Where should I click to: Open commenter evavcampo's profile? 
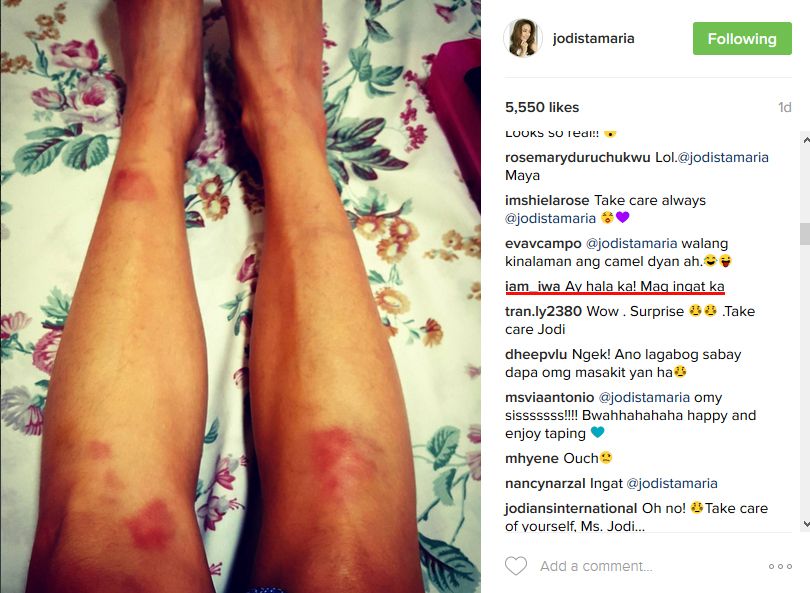coord(543,244)
